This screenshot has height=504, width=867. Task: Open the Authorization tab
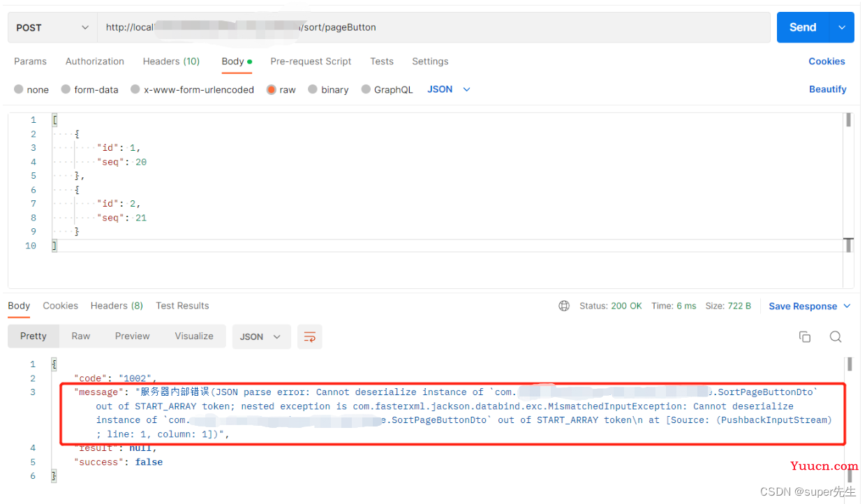point(95,61)
